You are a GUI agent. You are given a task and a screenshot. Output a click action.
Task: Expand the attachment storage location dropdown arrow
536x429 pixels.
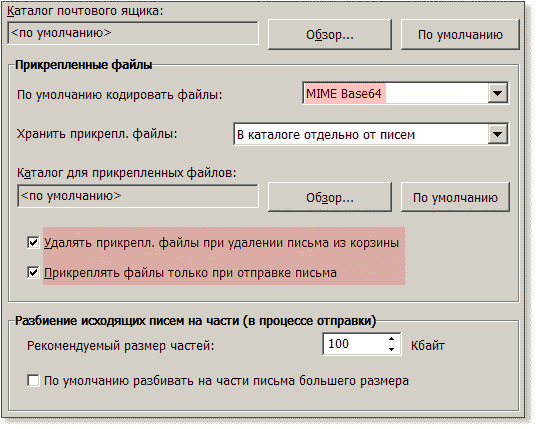(497, 134)
